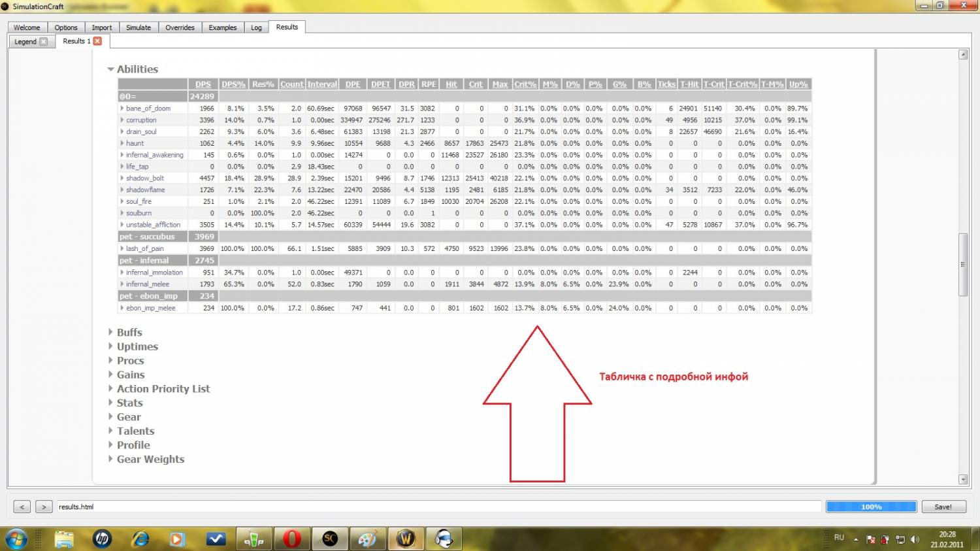Screen dimensions: 980x551
Task: Expand the Uptimes section
Action: coord(110,346)
